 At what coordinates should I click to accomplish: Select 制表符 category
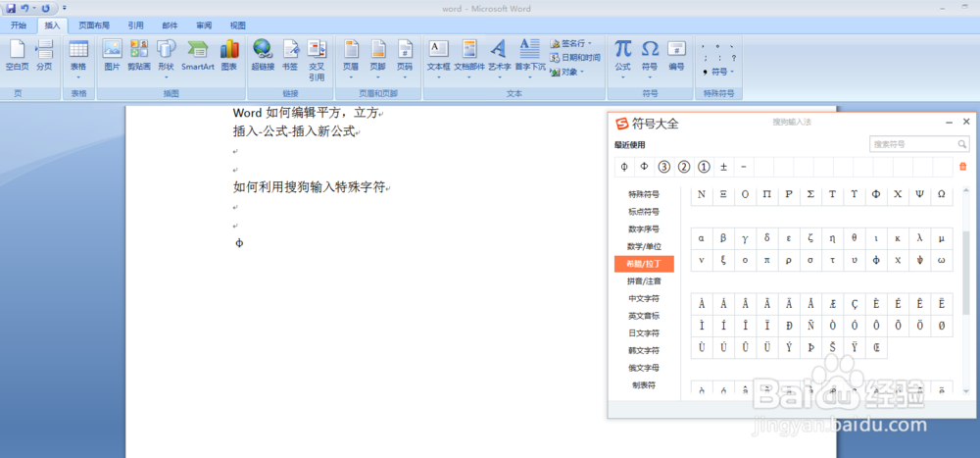tap(644, 385)
